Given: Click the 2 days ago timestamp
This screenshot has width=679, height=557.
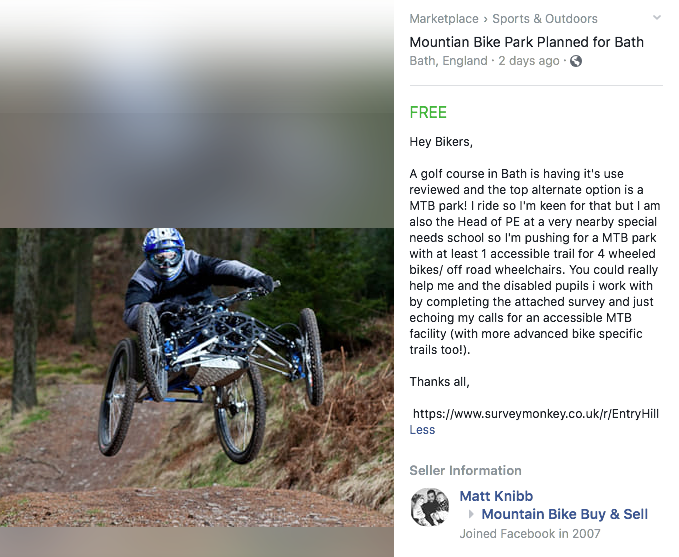Looking at the screenshot, I should coord(529,61).
